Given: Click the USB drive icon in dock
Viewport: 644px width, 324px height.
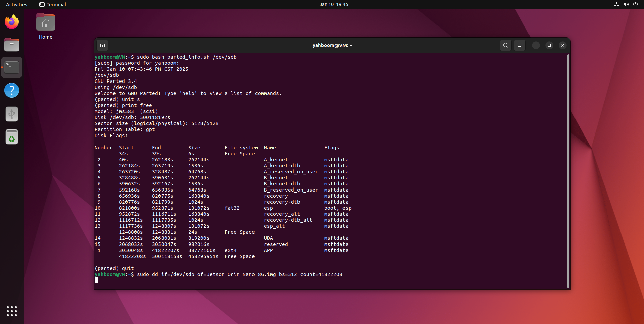Looking at the screenshot, I should coord(12,114).
